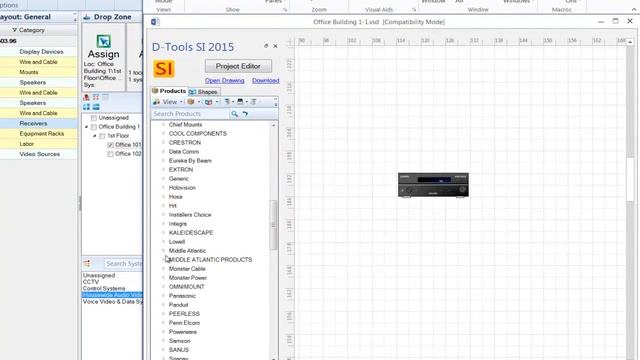Select the Mounts category row
The image size is (640, 360).
[38, 72]
